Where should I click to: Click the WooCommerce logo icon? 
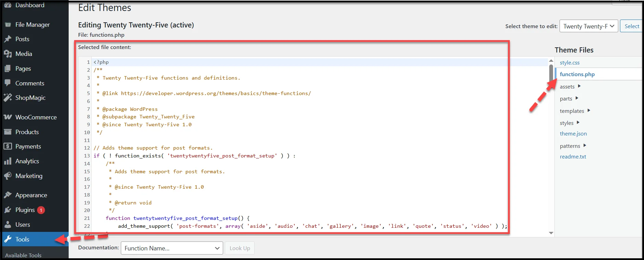(x=8, y=117)
